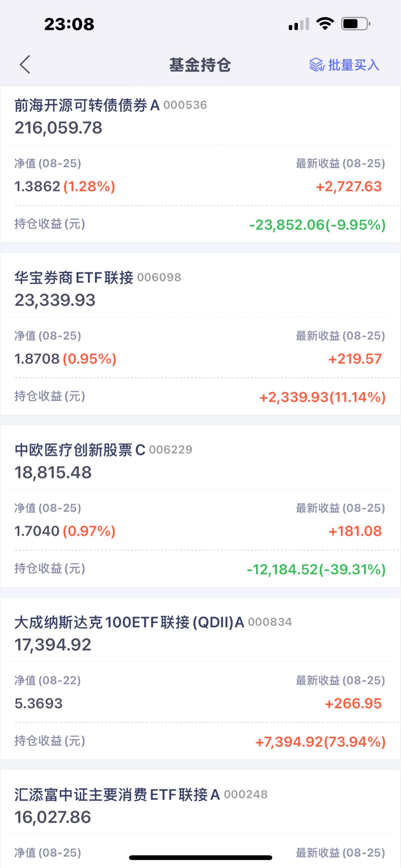
Task: Tap the 批量买入 stack icon
Action: [x=317, y=65]
